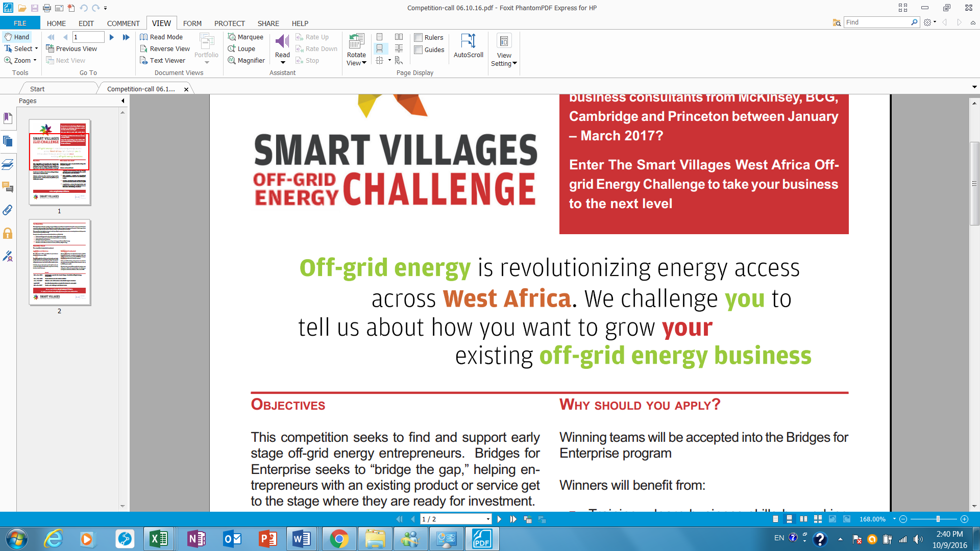Go to previous page in ribbon
The height and width of the screenshot is (551, 980).
65,37
